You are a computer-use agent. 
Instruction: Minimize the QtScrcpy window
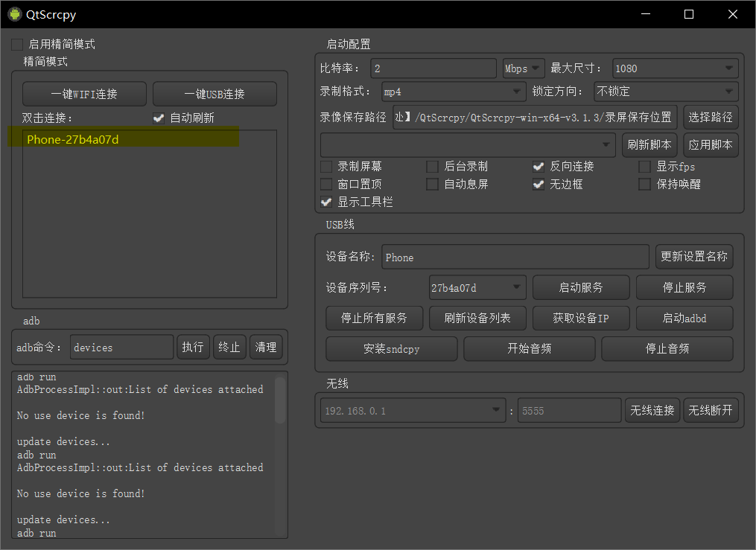[x=646, y=14]
